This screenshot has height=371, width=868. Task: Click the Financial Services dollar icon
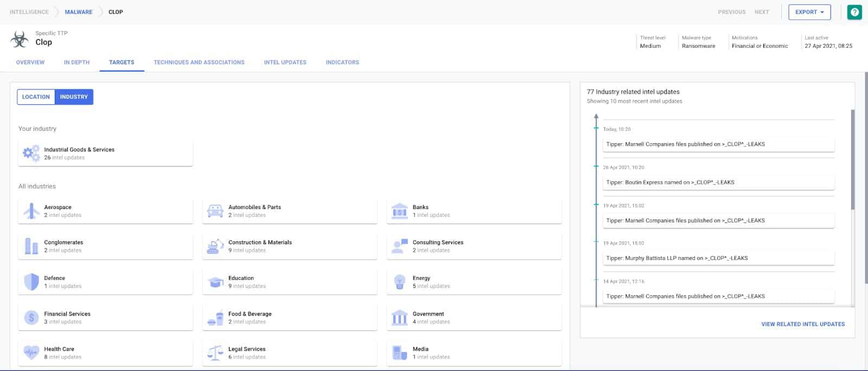coord(31,318)
